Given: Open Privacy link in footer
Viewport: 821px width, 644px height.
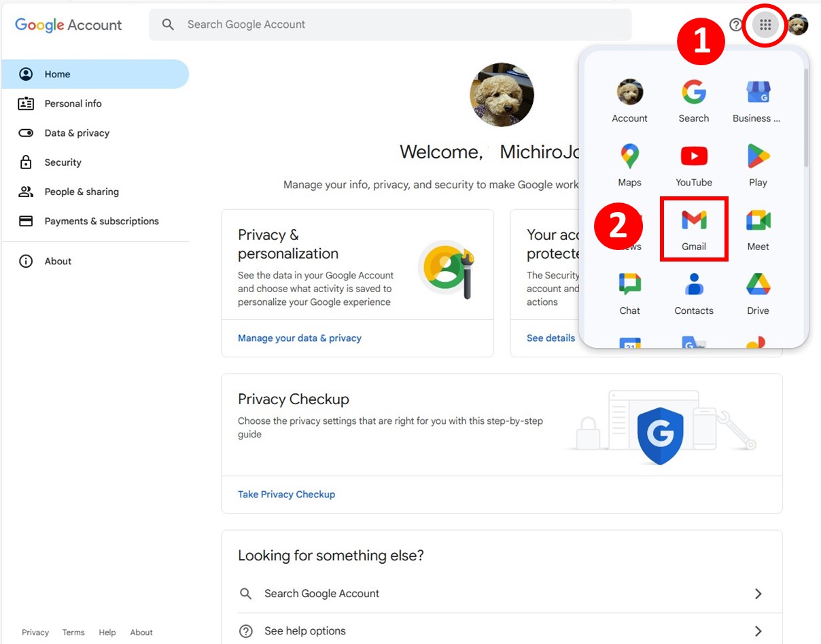Looking at the screenshot, I should coord(35,632).
